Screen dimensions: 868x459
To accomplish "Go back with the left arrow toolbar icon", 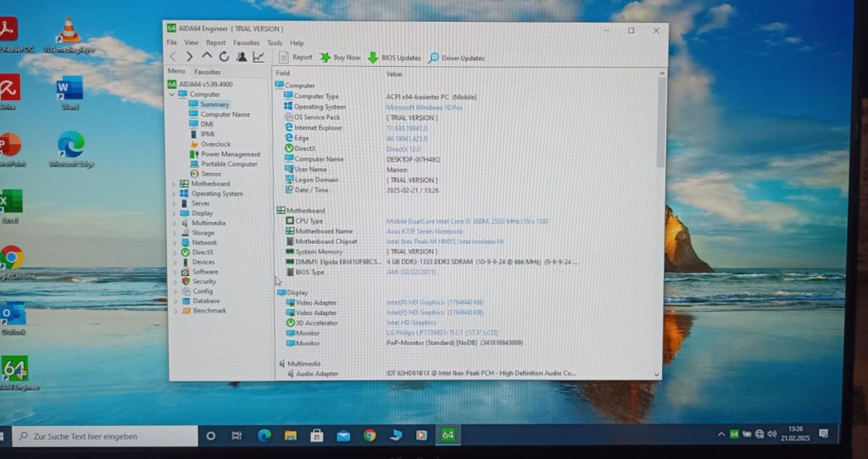I will coord(173,57).
